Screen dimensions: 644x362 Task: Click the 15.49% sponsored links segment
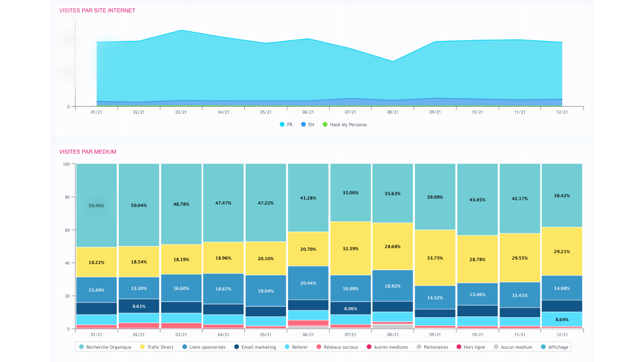pos(97,290)
